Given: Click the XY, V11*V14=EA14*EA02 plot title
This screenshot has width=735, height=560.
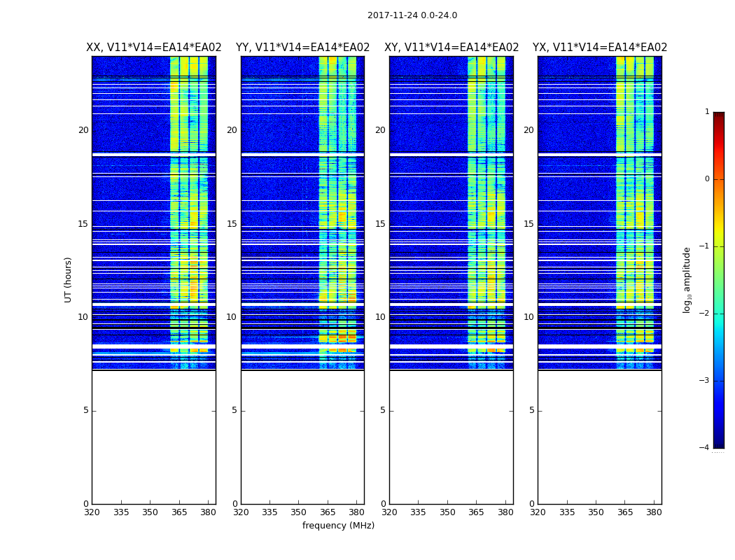Looking at the screenshot, I should click(x=451, y=48).
